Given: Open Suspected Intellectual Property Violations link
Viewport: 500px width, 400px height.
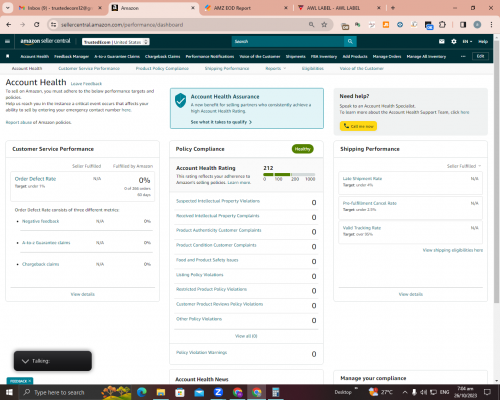Looking at the screenshot, I should (218, 201).
